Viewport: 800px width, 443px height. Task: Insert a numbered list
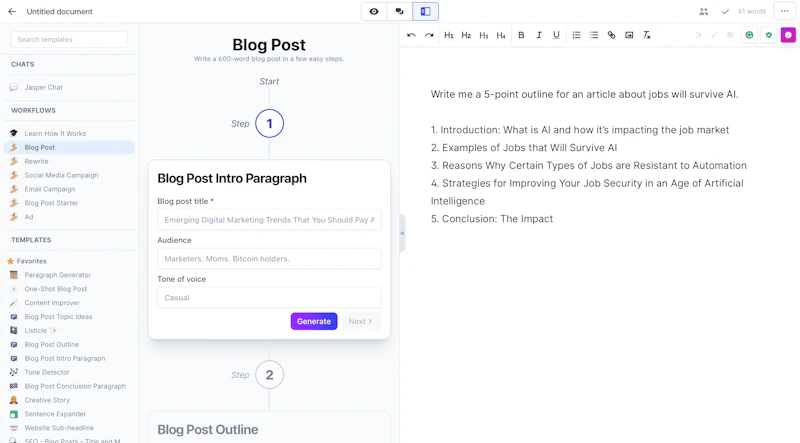tap(576, 35)
